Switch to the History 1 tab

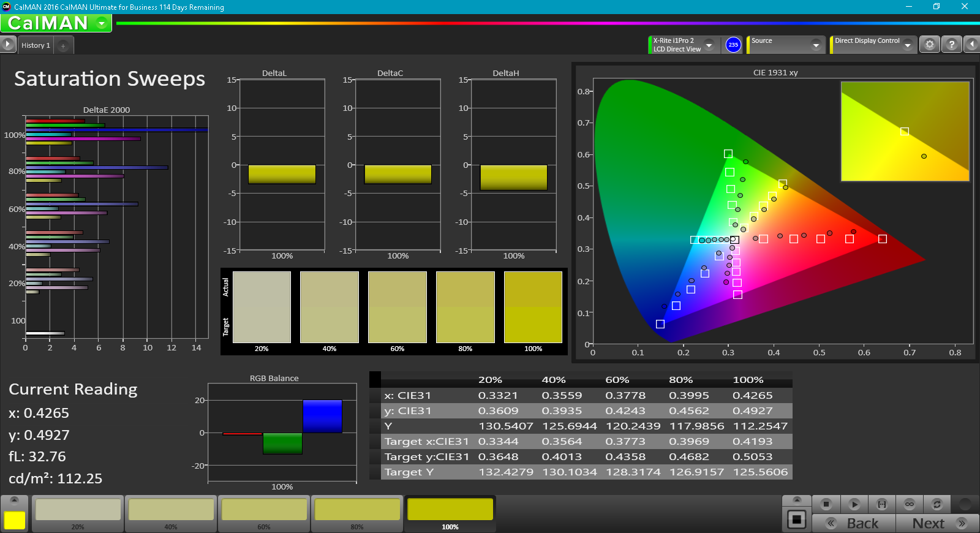point(36,45)
